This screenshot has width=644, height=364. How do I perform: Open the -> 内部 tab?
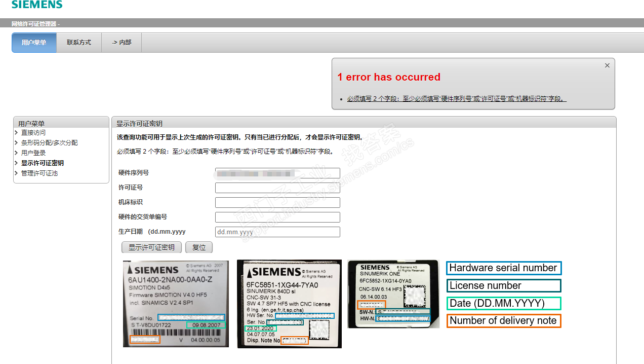[122, 43]
